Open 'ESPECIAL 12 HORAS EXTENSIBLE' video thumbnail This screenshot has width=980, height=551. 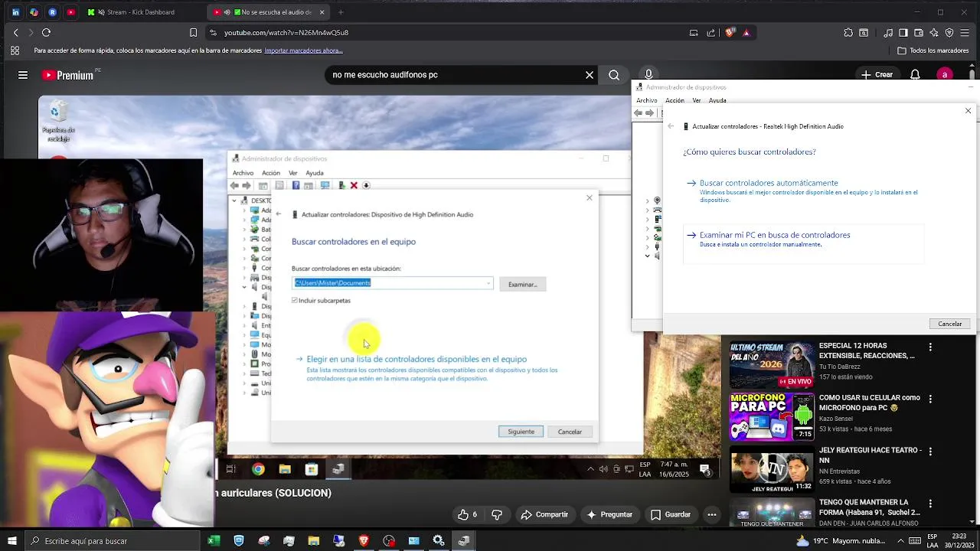pos(772,365)
